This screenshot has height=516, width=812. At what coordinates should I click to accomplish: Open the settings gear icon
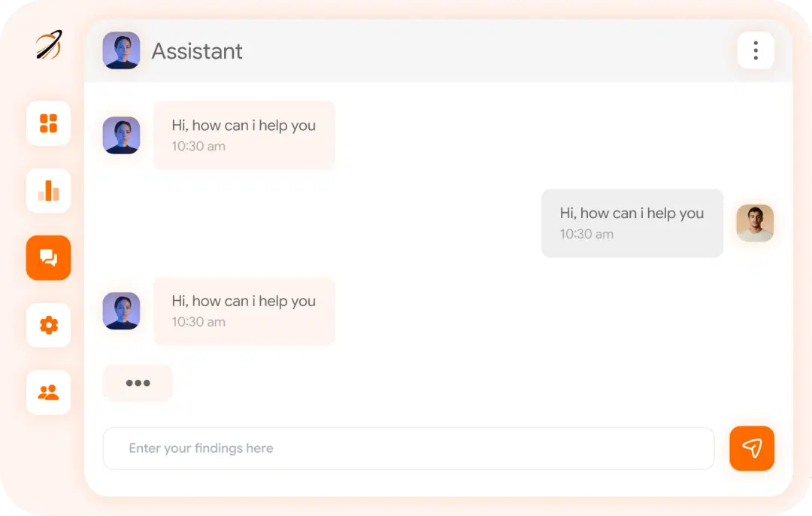click(48, 326)
